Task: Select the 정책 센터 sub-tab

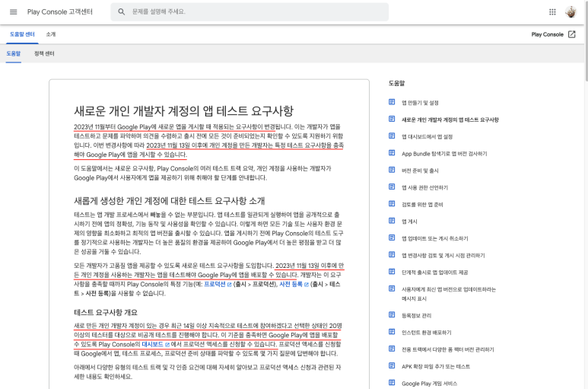Action: (44, 53)
